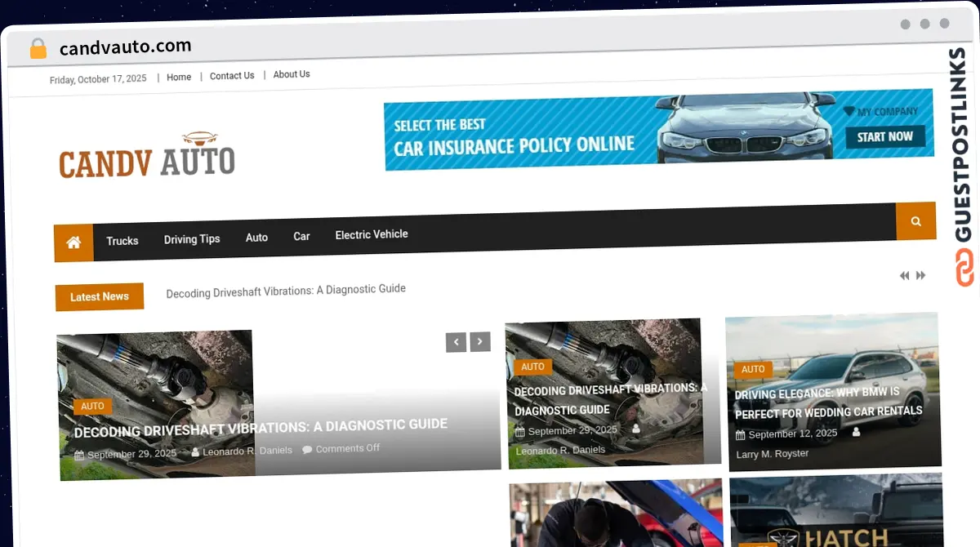The width and height of the screenshot is (980, 547).
Task: Click Comments Off on slider post
Action: pos(347,448)
